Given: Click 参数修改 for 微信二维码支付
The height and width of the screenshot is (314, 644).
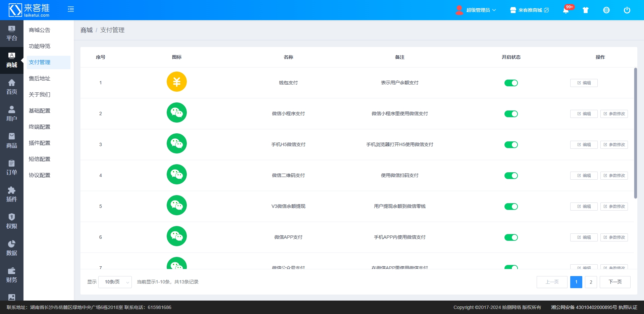Looking at the screenshot, I should (x=614, y=176).
